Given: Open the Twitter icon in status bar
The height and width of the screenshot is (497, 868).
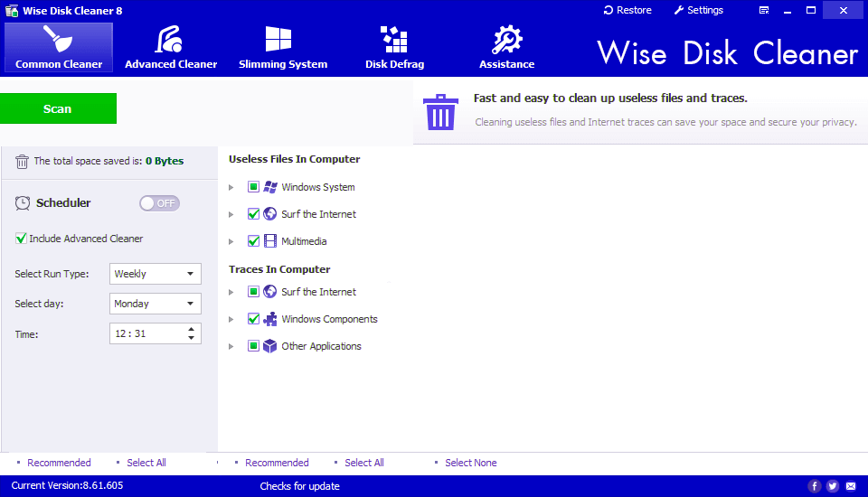Looking at the screenshot, I should click(833, 486).
